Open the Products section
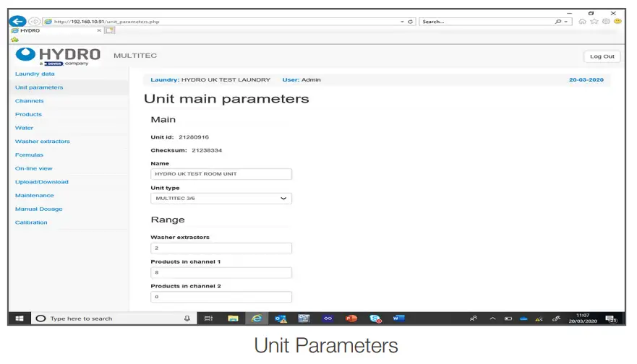The height and width of the screenshot is (364, 637). tap(28, 114)
